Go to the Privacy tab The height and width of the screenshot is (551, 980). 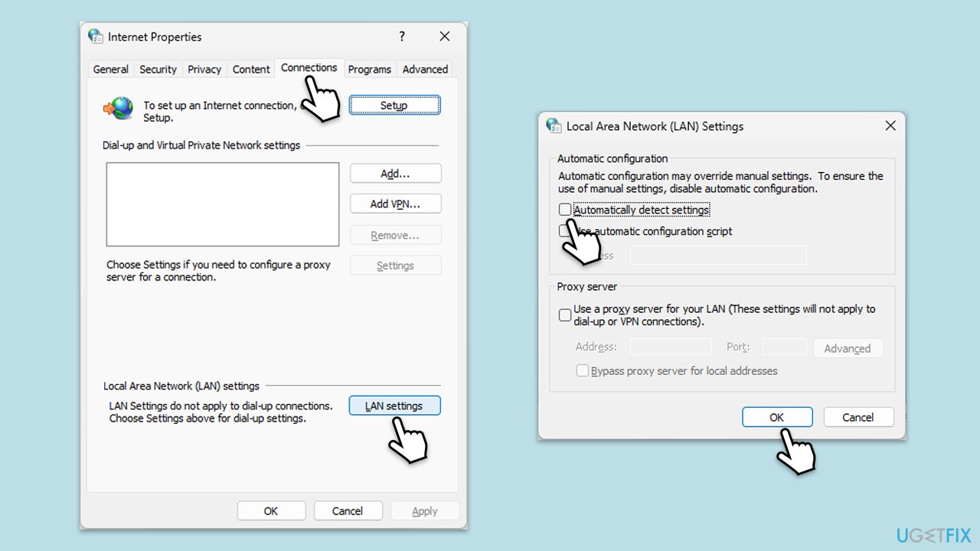[204, 69]
